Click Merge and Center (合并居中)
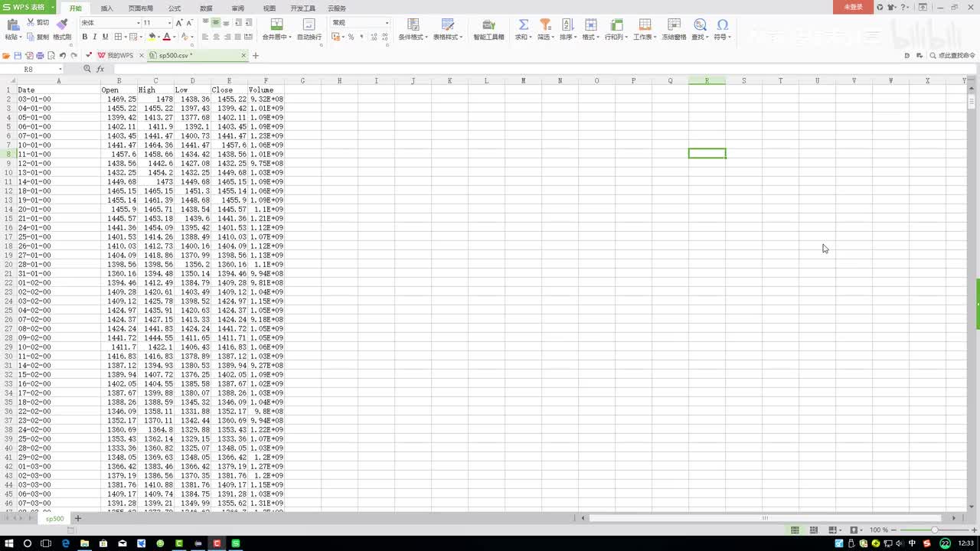The height and width of the screenshot is (551, 980). (x=276, y=29)
